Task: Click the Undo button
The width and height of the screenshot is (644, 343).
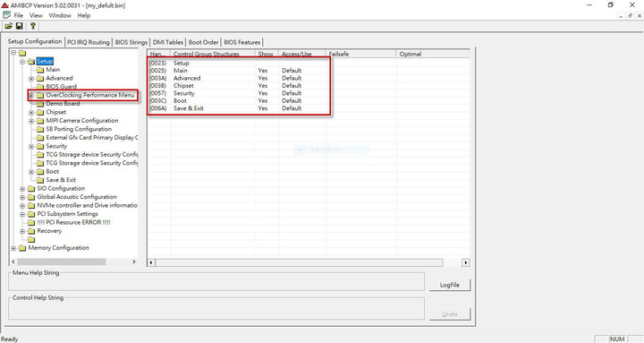Action: coord(450,313)
